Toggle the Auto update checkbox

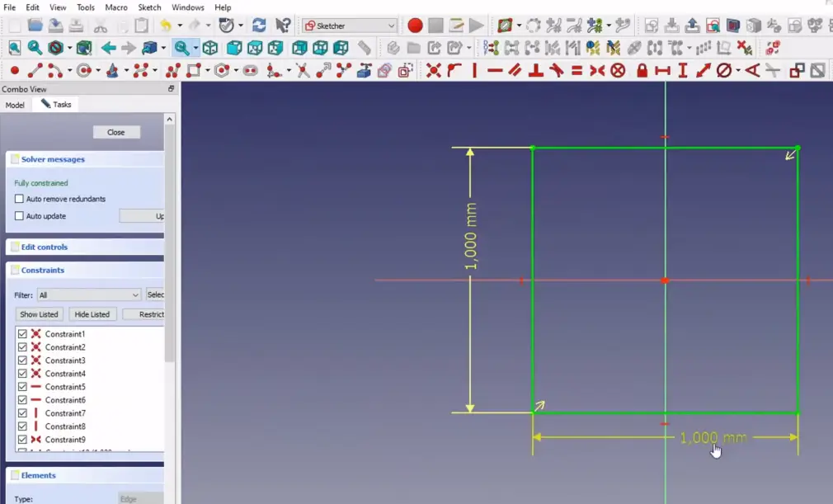20,216
